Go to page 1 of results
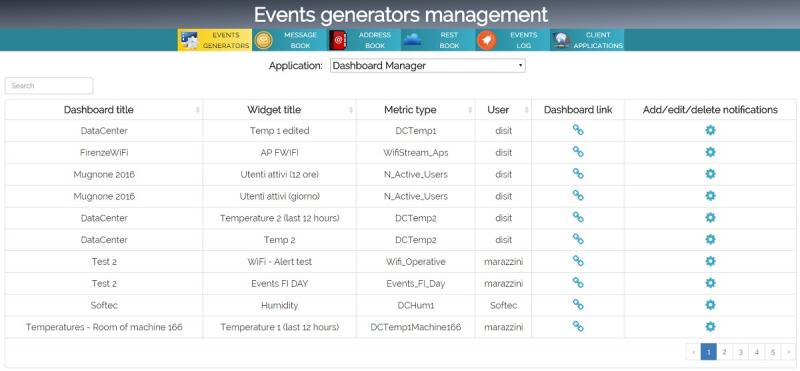Viewport: 800px width, 371px height. coord(708,352)
